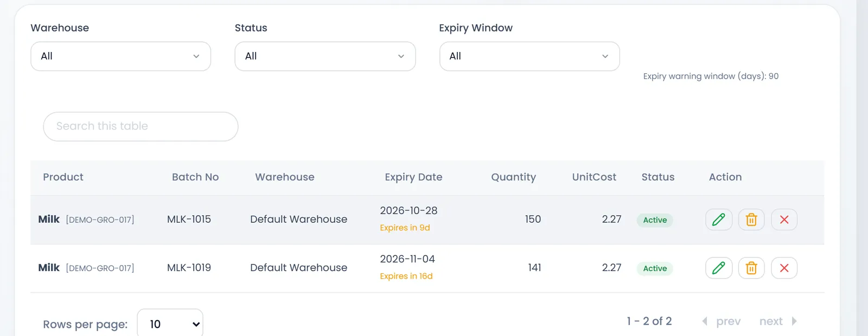Click batch number MLK-1015

click(x=189, y=219)
